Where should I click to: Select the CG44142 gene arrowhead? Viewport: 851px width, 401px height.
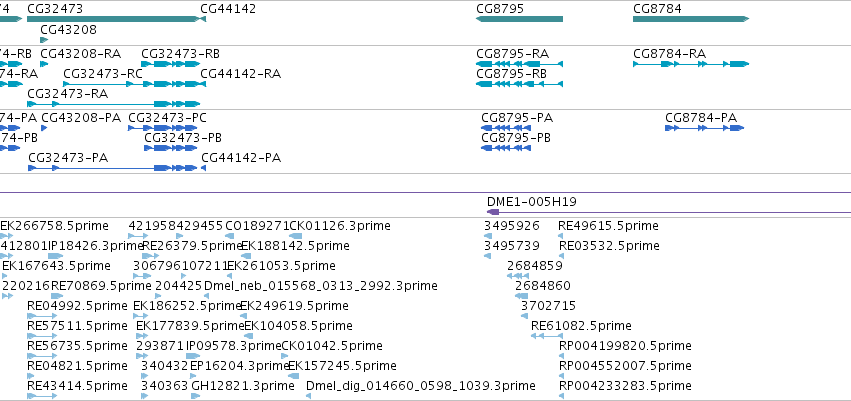click(x=203, y=19)
